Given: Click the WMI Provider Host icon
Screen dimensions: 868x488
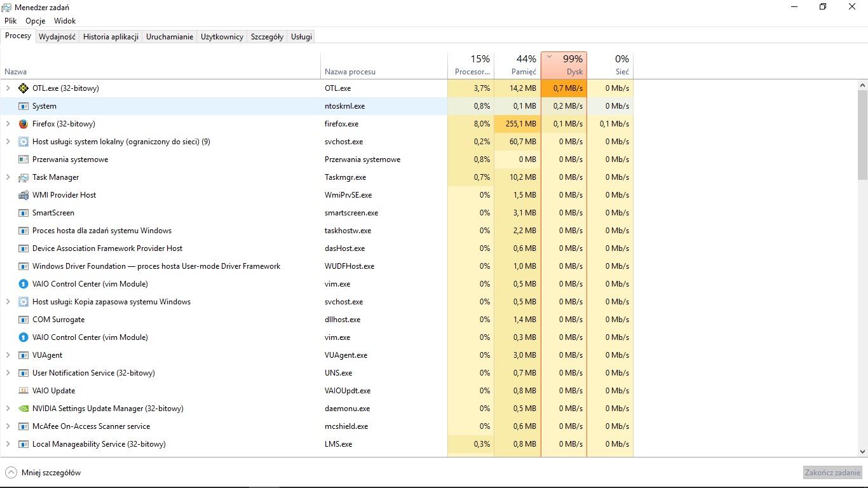Looking at the screenshot, I should 24,195.
